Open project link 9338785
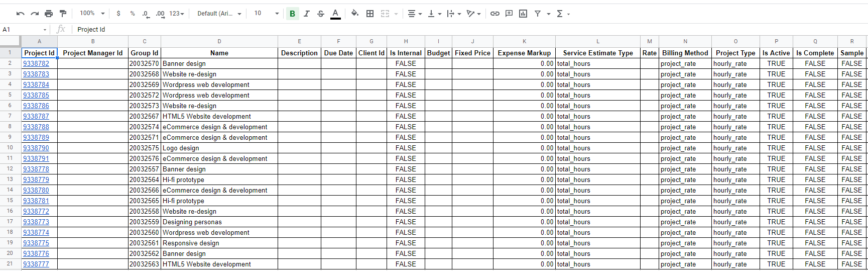 pos(36,95)
